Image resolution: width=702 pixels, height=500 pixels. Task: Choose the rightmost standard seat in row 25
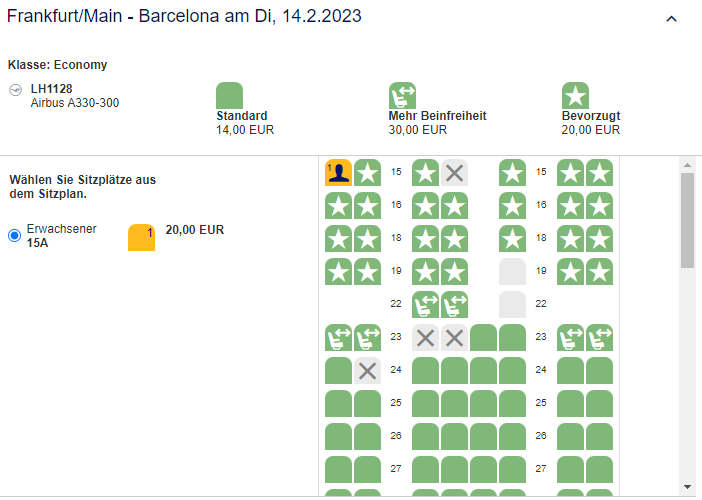[600, 403]
